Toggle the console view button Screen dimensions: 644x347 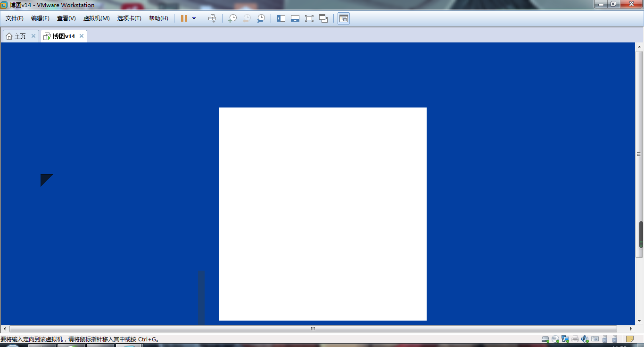coord(344,18)
